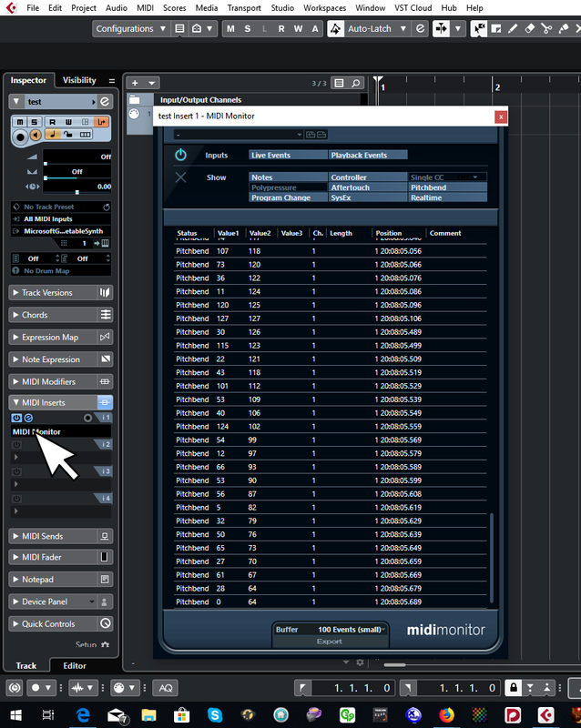Open the MIDI Monitor preset dropdown
581x728 pixels.
[238, 135]
